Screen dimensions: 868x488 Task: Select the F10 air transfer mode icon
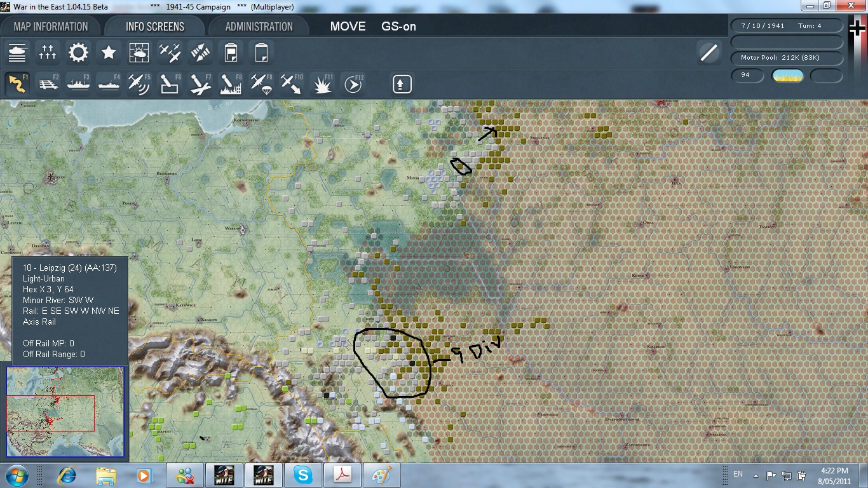(x=292, y=84)
